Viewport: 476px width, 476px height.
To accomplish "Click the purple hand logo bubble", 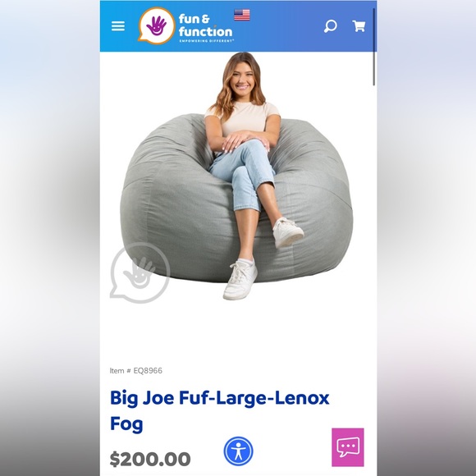I will tap(156, 25).
